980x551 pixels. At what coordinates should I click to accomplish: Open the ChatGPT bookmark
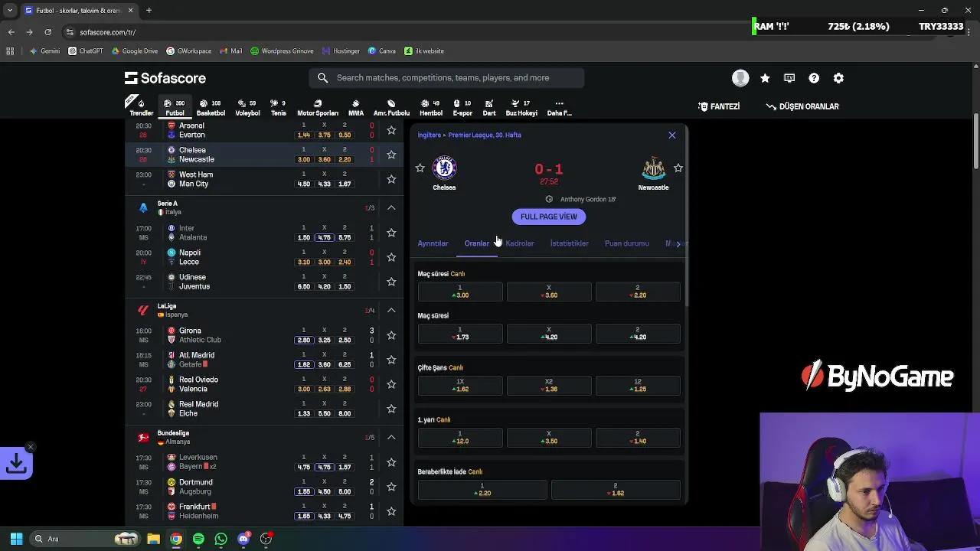pos(85,51)
